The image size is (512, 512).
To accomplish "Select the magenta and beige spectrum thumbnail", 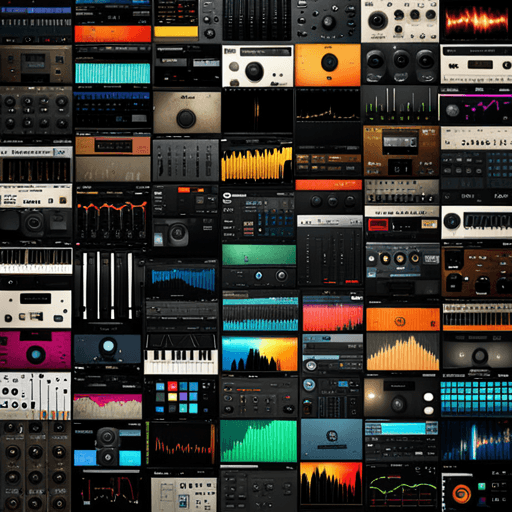I will (x=107, y=406).
